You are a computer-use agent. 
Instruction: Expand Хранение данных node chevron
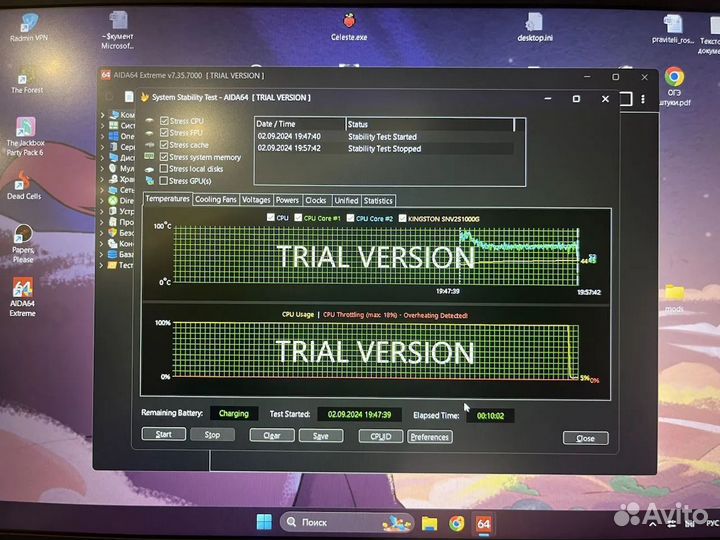[102, 179]
